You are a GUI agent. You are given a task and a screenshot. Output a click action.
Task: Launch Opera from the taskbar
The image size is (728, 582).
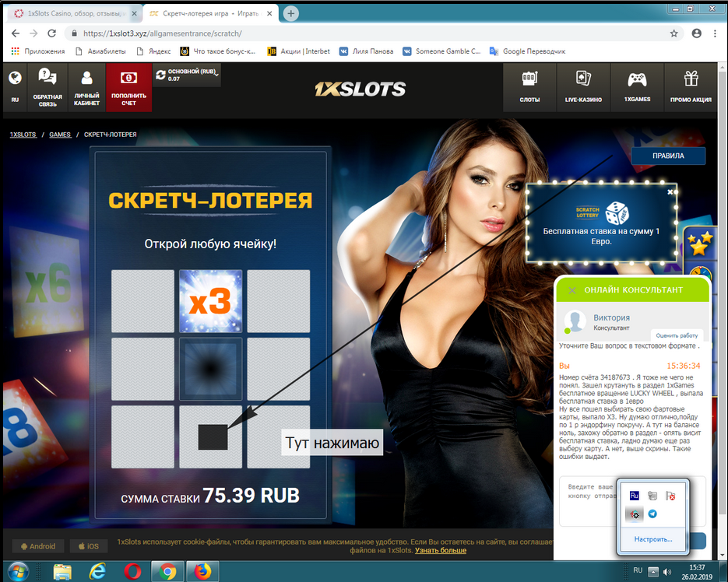click(x=132, y=571)
